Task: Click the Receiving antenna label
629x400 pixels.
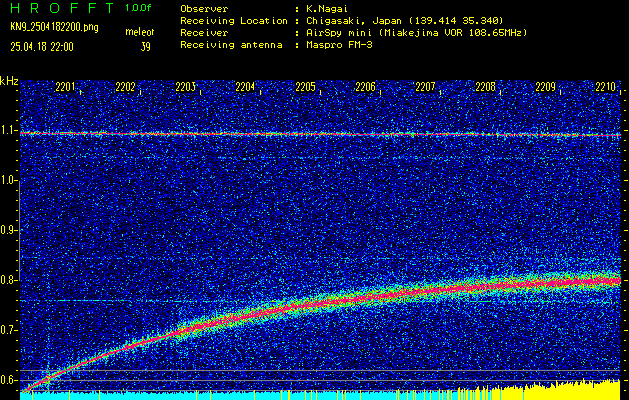Action: click(231, 45)
